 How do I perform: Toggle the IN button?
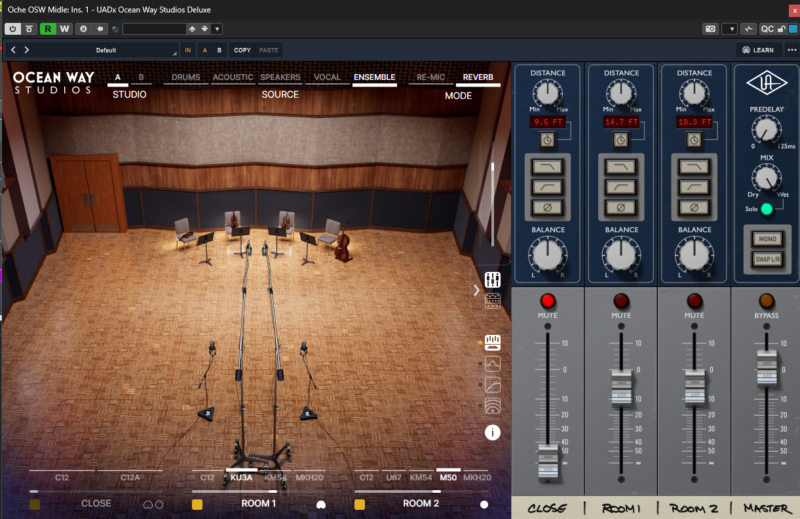coord(188,50)
